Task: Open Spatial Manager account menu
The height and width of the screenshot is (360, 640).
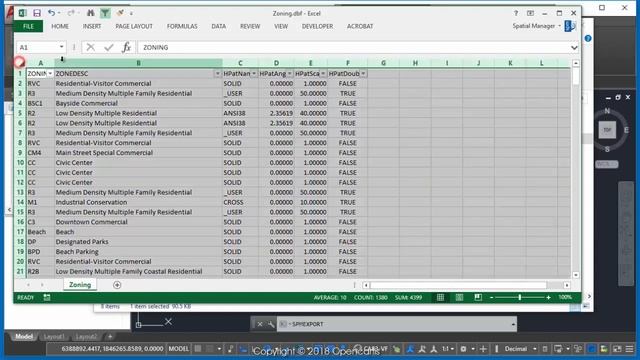Action: click(x=536, y=26)
